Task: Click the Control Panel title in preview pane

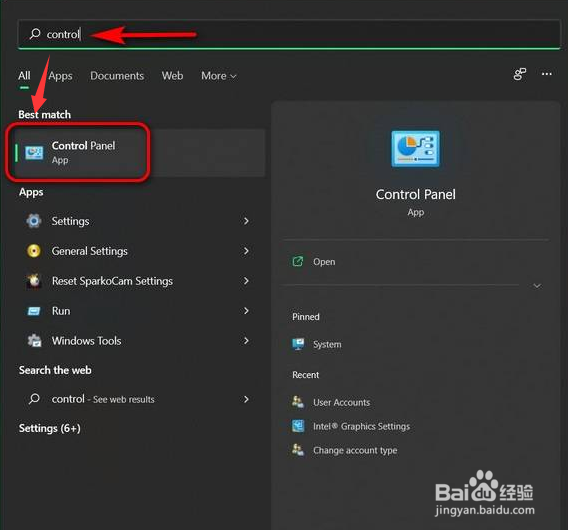Action: coord(415,195)
